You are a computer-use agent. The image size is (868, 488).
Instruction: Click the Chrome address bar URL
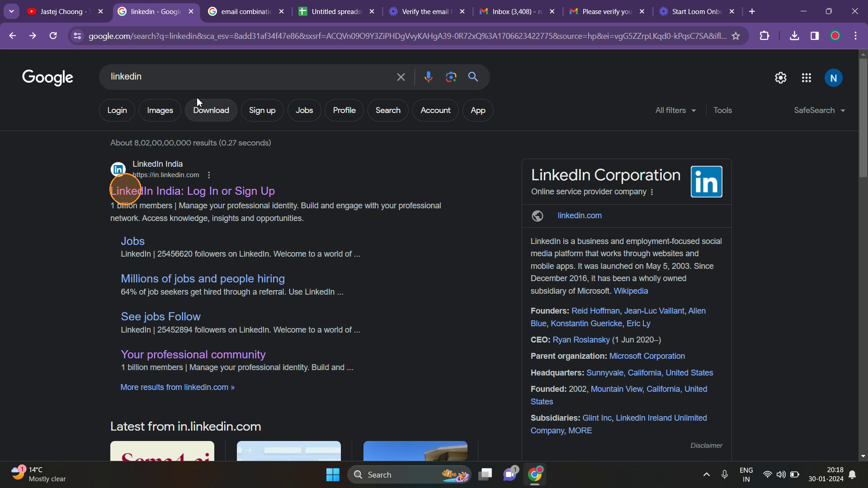click(407, 36)
